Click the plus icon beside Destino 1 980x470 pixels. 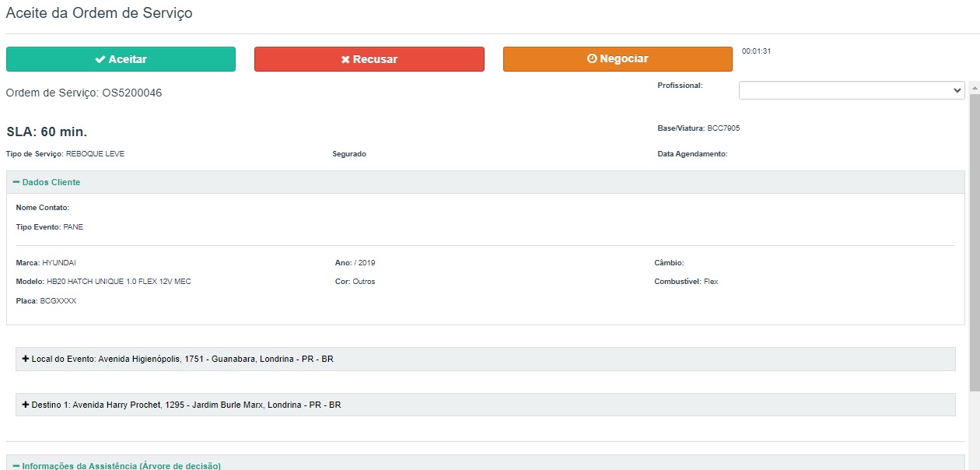click(x=26, y=405)
